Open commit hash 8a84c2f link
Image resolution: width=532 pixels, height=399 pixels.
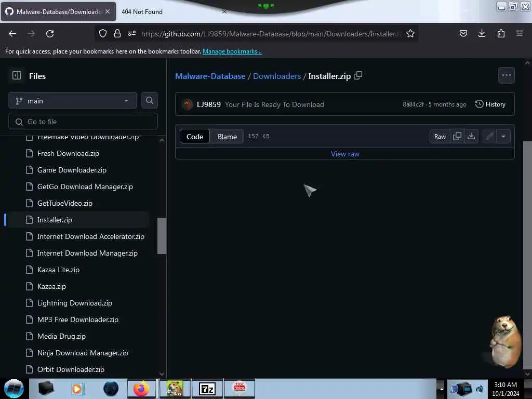(413, 104)
